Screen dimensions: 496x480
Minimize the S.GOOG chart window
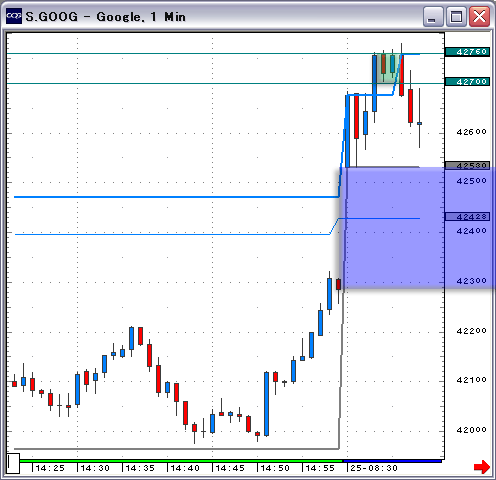(x=433, y=16)
